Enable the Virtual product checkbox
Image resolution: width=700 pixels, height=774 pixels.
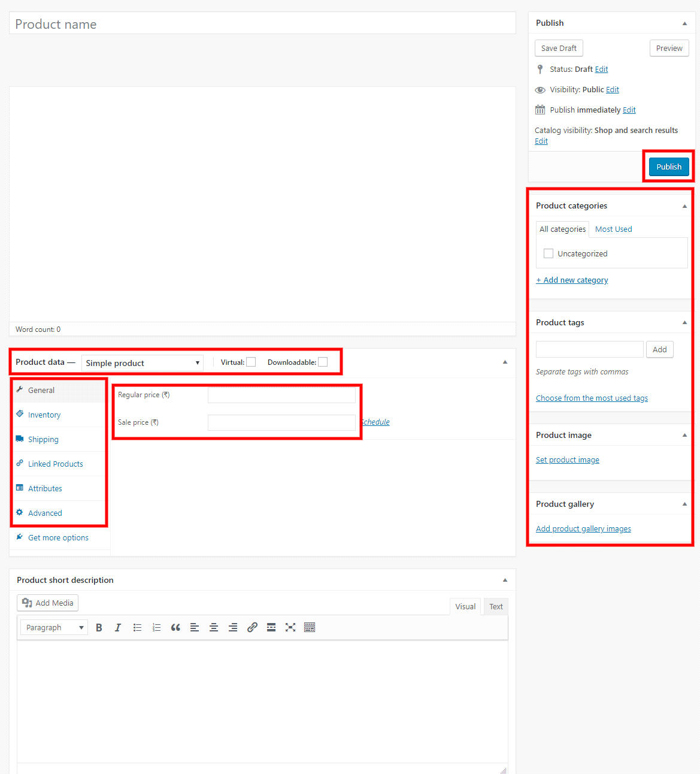[251, 362]
